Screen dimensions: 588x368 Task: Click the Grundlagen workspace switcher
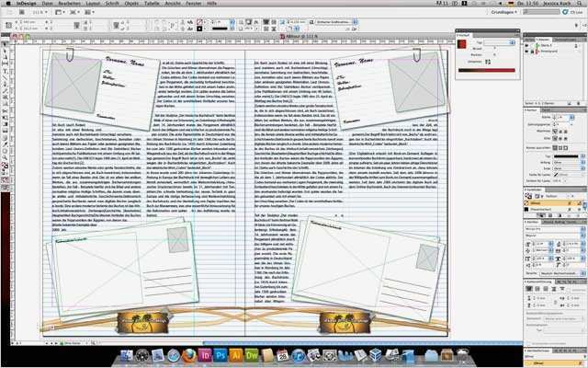(x=503, y=12)
